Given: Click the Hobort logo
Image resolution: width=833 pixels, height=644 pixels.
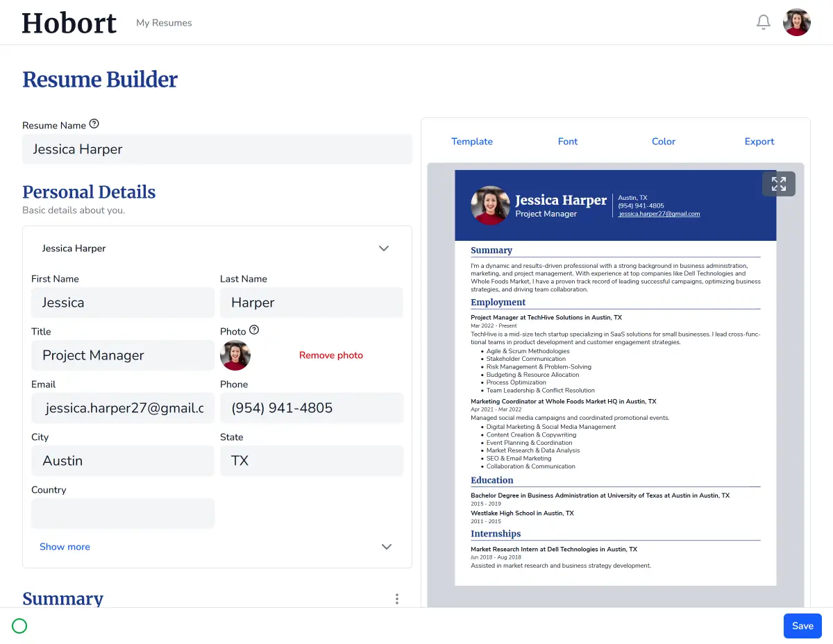Looking at the screenshot, I should click(x=69, y=23).
